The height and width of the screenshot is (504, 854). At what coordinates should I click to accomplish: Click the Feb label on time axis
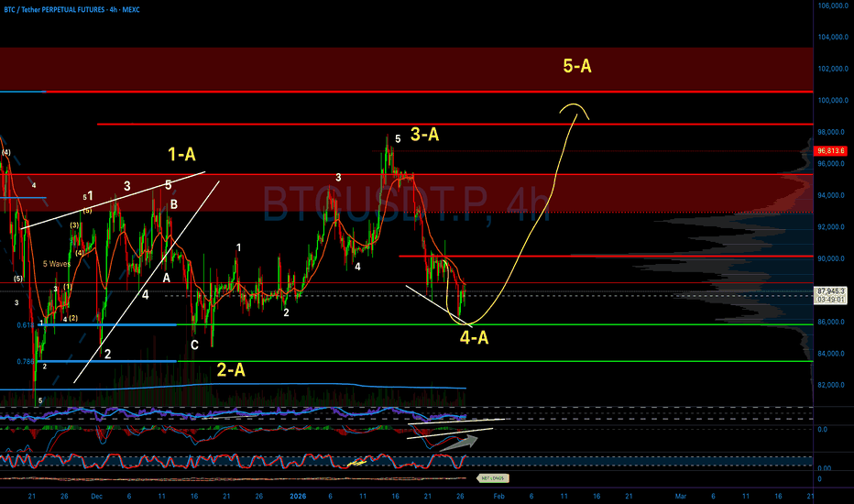click(x=498, y=496)
